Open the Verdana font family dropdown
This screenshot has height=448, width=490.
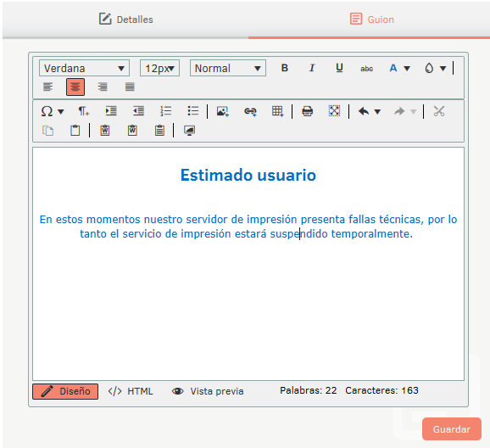[85, 68]
